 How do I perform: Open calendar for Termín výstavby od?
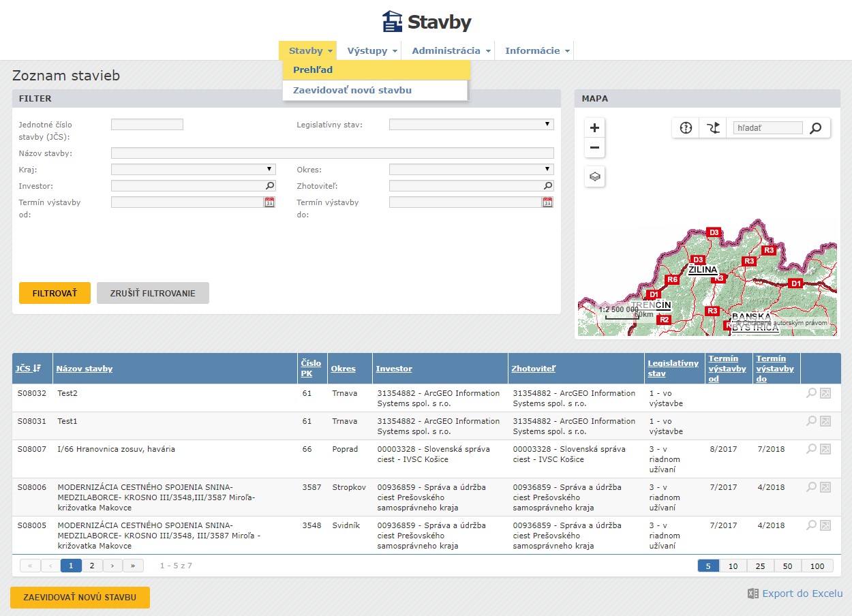tap(269, 202)
